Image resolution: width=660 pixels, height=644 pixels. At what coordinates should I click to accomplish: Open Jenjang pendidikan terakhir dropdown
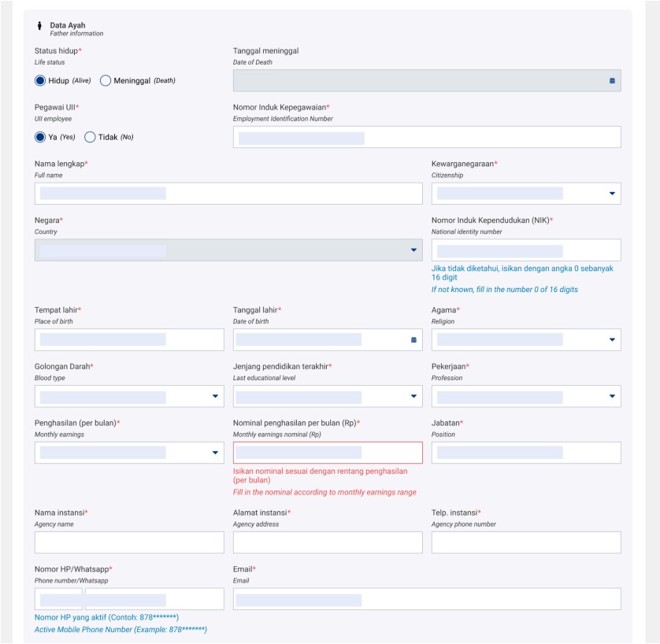tap(413, 396)
